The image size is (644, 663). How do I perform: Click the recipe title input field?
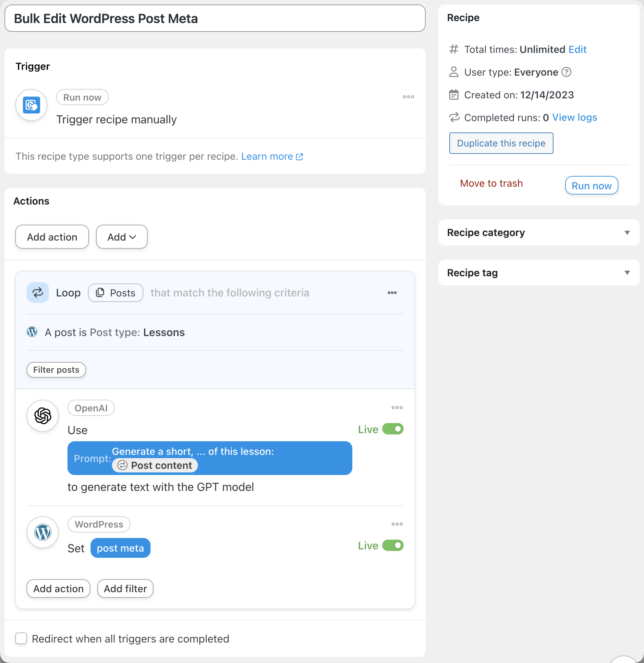(x=215, y=19)
